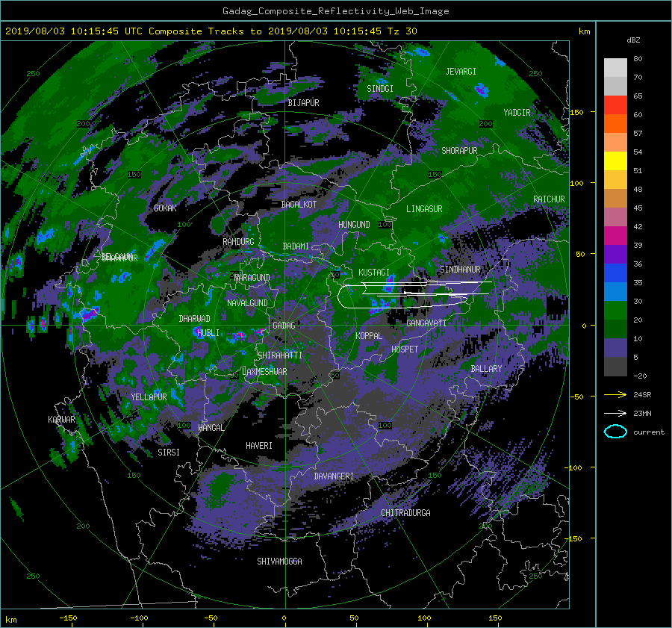
Task: Select the 80 dBZ light gray swatch
Action: (615, 67)
